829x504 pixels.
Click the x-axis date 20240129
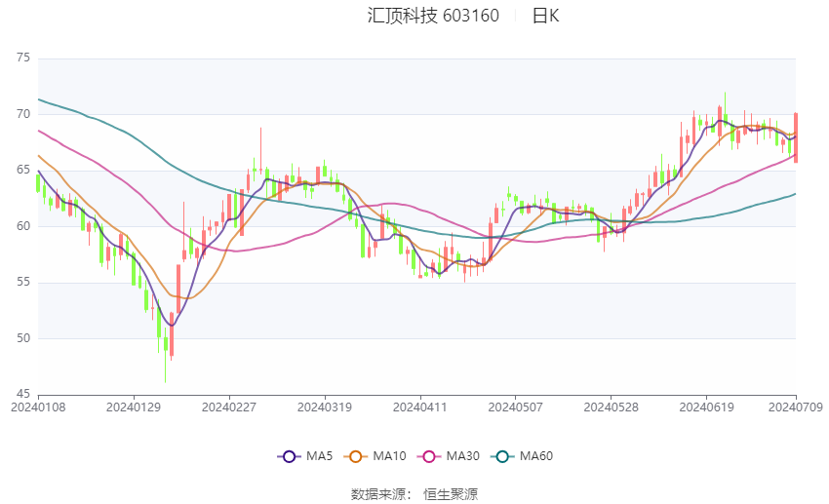pos(134,407)
